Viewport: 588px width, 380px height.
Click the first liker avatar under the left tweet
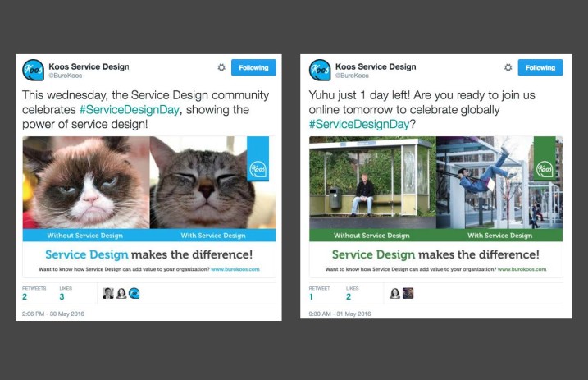[x=108, y=293]
